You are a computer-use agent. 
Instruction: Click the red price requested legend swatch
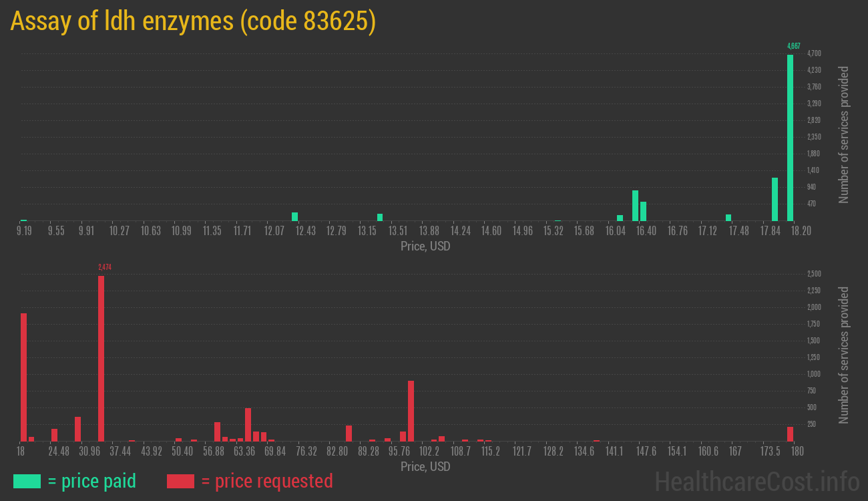tap(180, 481)
